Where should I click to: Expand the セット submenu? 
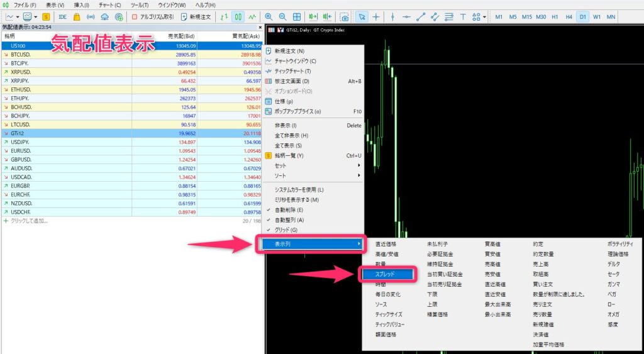314,165
